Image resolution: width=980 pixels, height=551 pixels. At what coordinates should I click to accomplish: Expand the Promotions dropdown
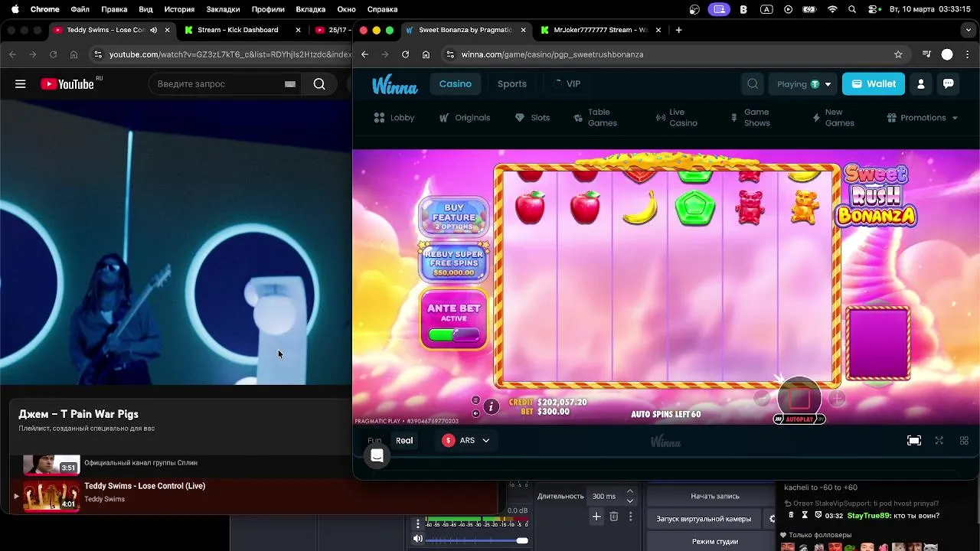tap(923, 118)
